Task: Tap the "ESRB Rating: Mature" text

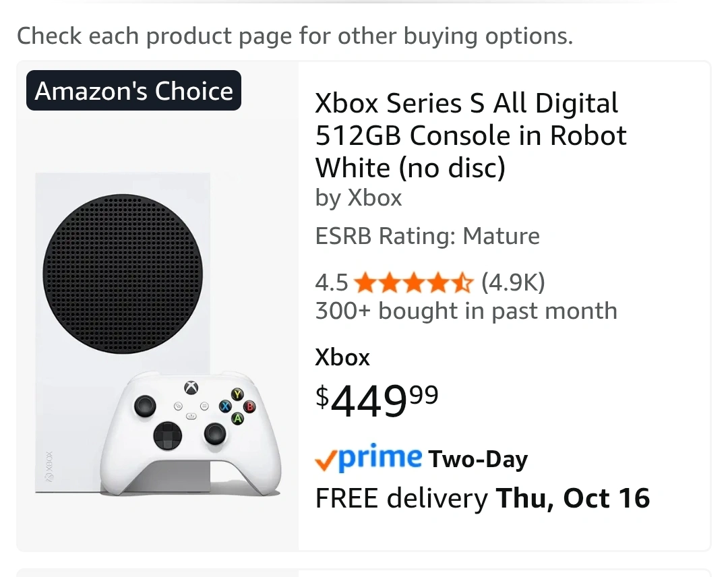Action: pos(427,236)
